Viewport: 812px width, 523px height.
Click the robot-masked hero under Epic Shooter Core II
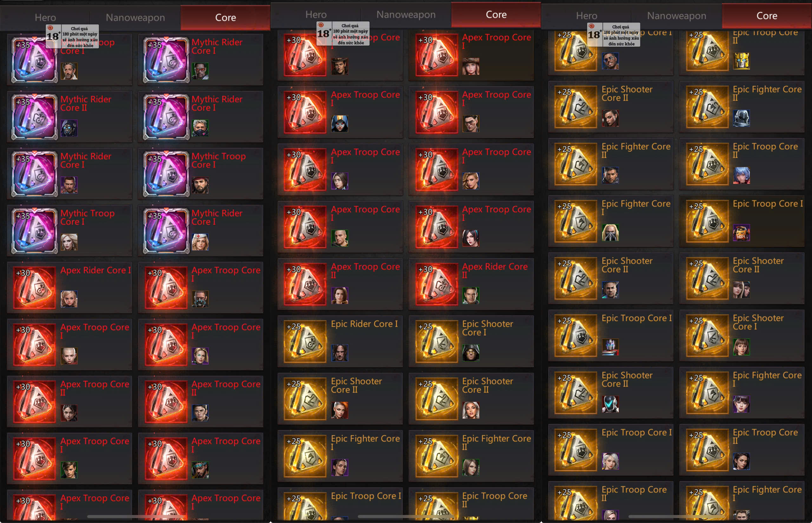(610, 404)
